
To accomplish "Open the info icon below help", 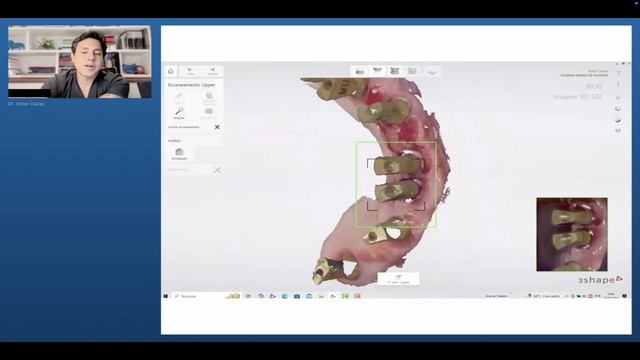I will 618,84.
